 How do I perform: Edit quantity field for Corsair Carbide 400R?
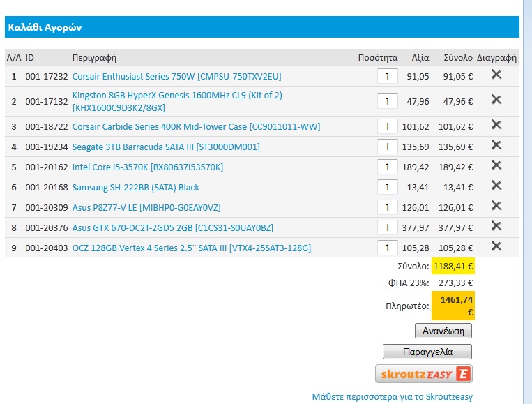pyautogui.click(x=388, y=126)
